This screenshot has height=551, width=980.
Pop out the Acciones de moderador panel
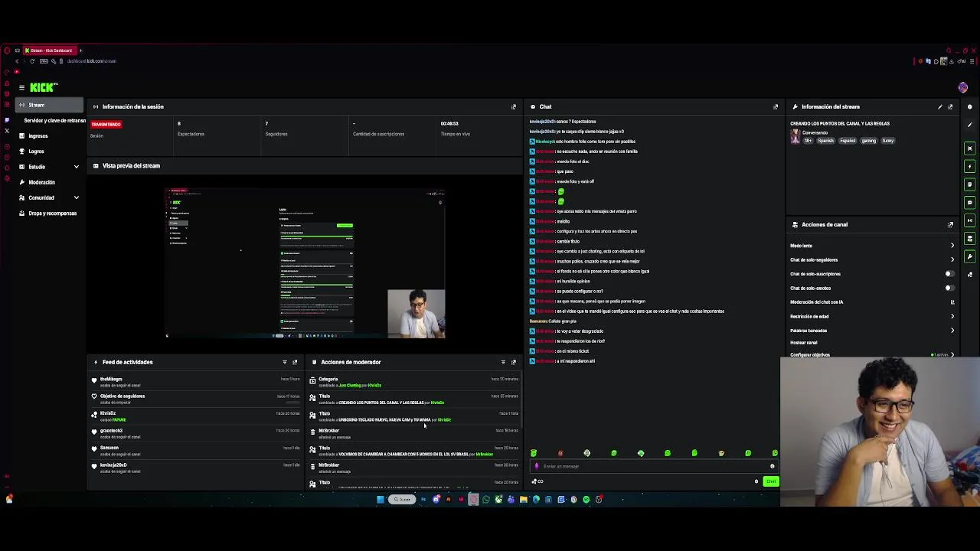tap(514, 362)
